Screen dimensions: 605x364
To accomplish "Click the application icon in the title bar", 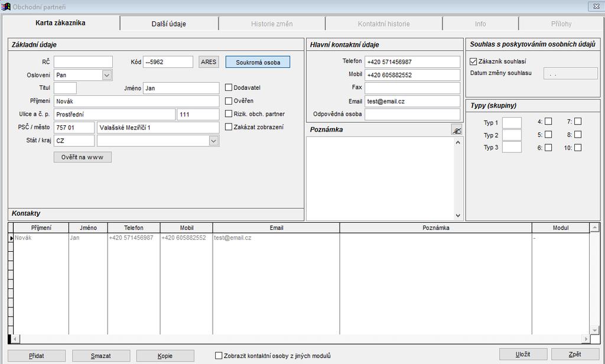I will click(6, 6).
